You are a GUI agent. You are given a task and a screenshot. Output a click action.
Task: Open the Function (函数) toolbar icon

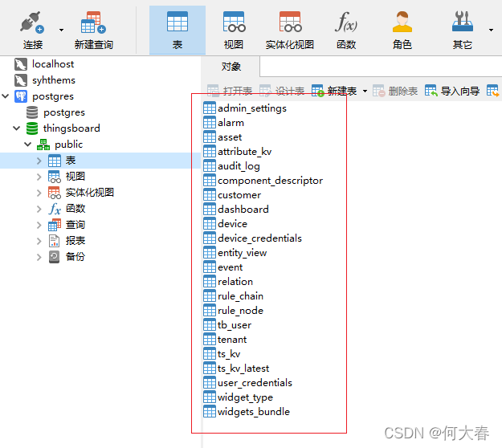pos(346,22)
